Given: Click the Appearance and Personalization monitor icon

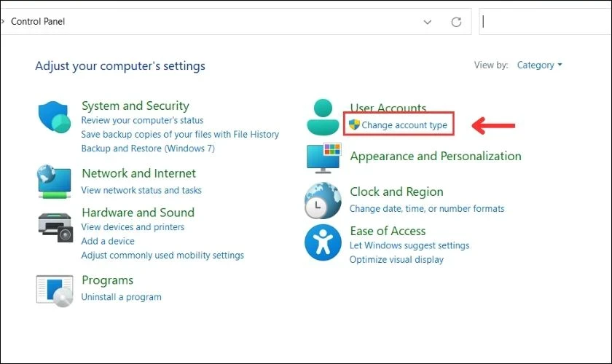Looking at the screenshot, I should [323, 157].
